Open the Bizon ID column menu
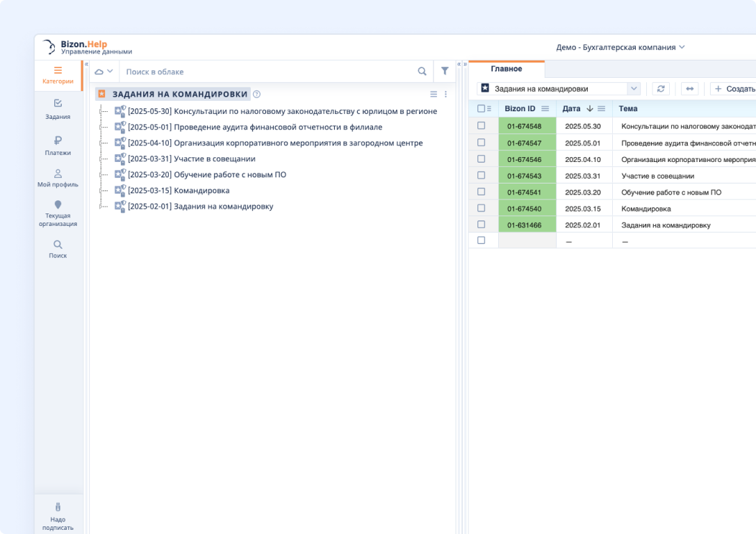Screen dimensions: 756x534 tap(545, 108)
